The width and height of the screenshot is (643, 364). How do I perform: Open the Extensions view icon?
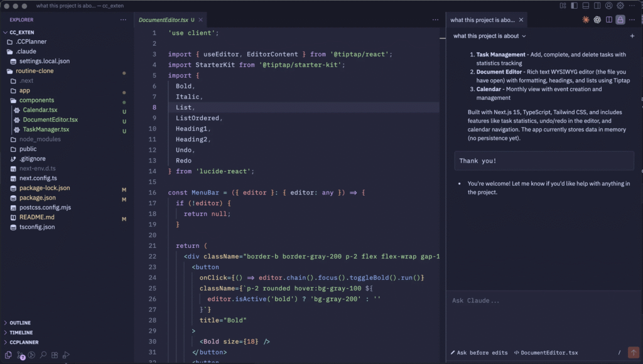(55, 355)
